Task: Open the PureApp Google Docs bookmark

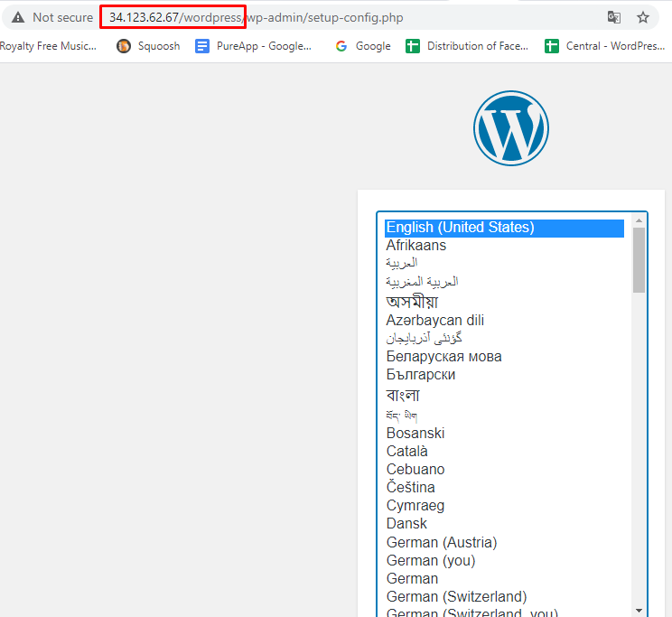Action: pyautogui.click(x=253, y=46)
